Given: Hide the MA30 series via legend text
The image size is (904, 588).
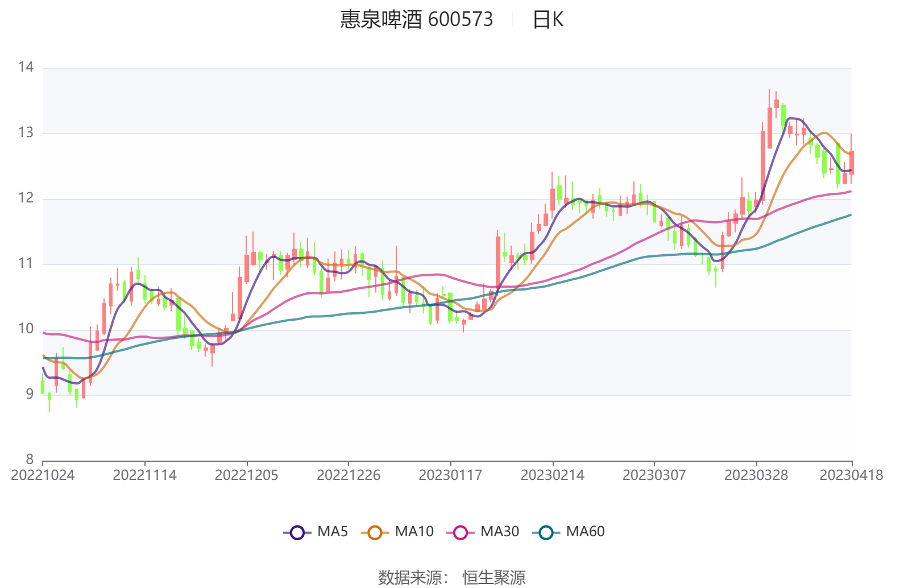Looking at the screenshot, I should [x=500, y=532].
